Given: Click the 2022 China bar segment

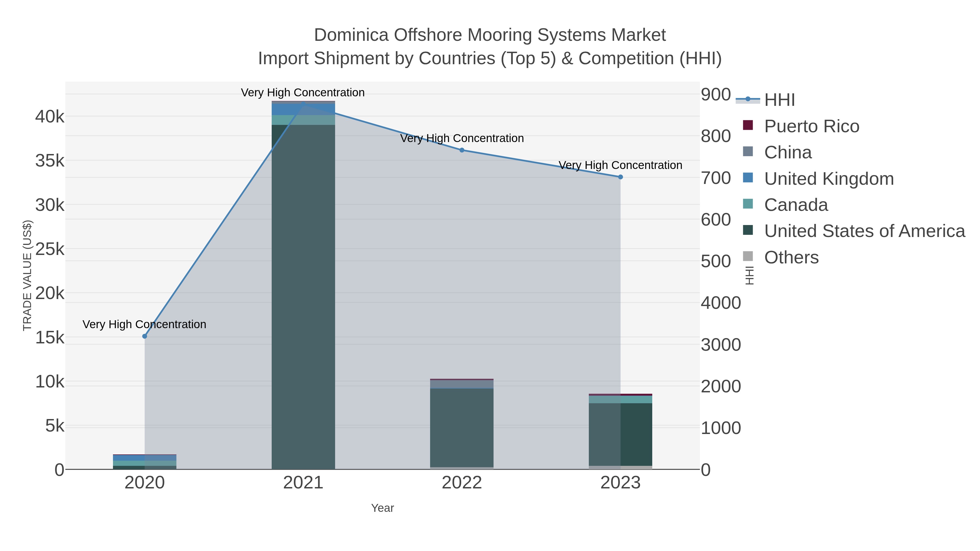Looking at the screenshot, I should click(462, 384).
